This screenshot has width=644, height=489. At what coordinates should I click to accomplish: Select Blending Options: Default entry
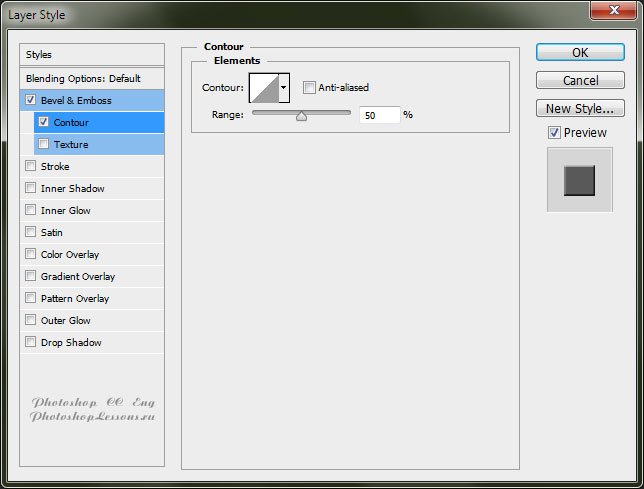pos(83,78)
